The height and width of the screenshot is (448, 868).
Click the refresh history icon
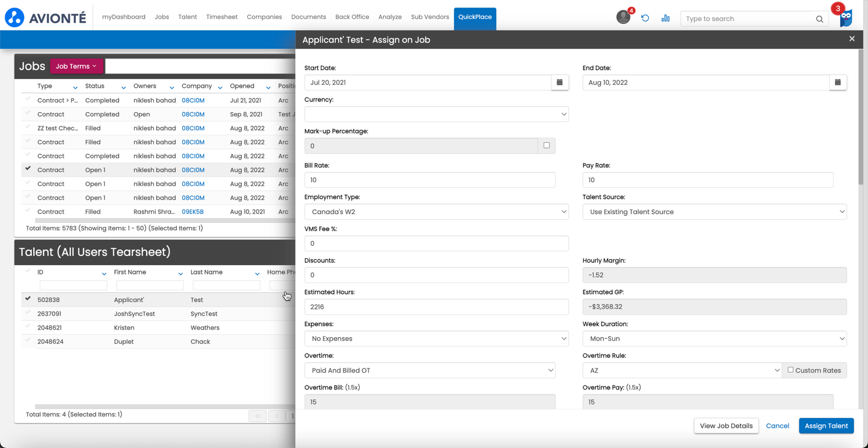tap(645, 18)
